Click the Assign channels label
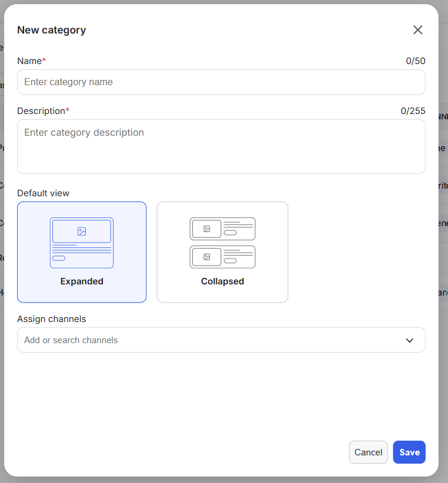448x483 pixels. (52, 319)
